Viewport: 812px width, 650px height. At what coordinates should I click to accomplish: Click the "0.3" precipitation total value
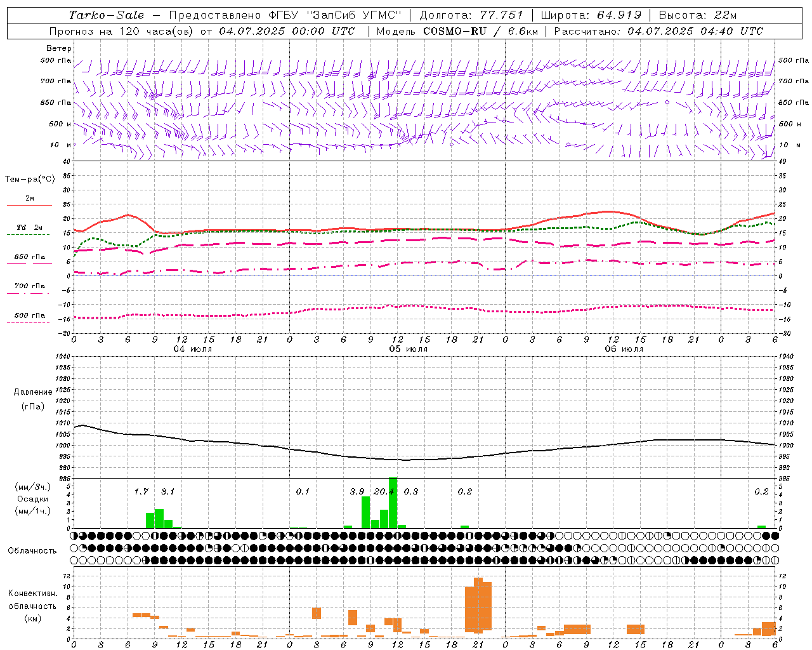411,491
